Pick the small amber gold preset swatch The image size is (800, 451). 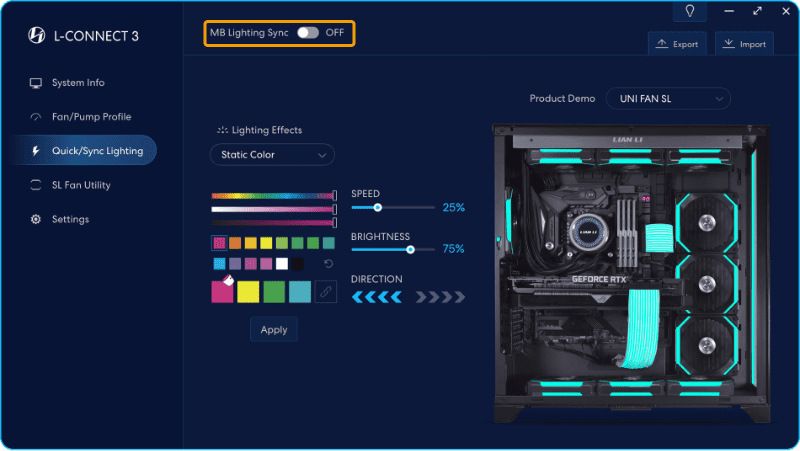tap(251, 243)
